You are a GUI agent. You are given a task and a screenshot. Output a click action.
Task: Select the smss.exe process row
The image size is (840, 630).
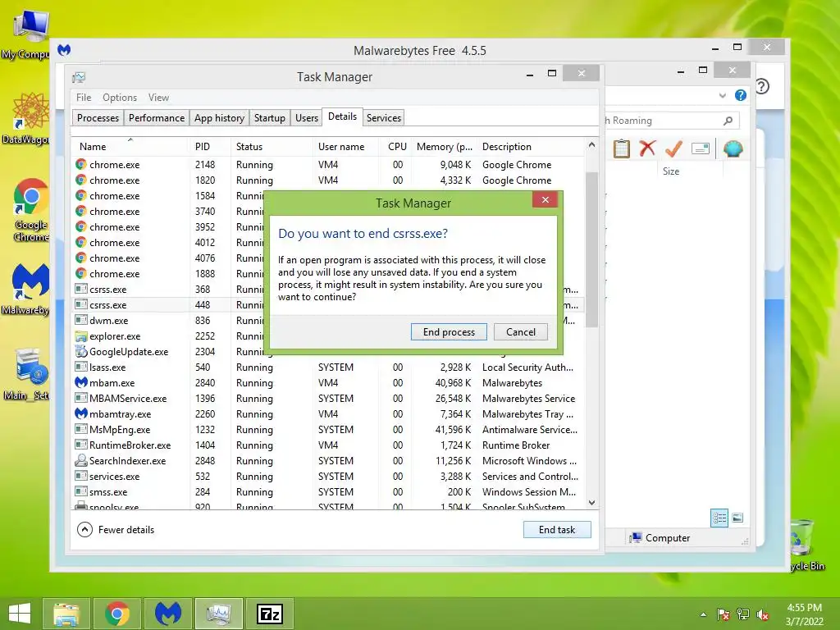coord(328,492)
